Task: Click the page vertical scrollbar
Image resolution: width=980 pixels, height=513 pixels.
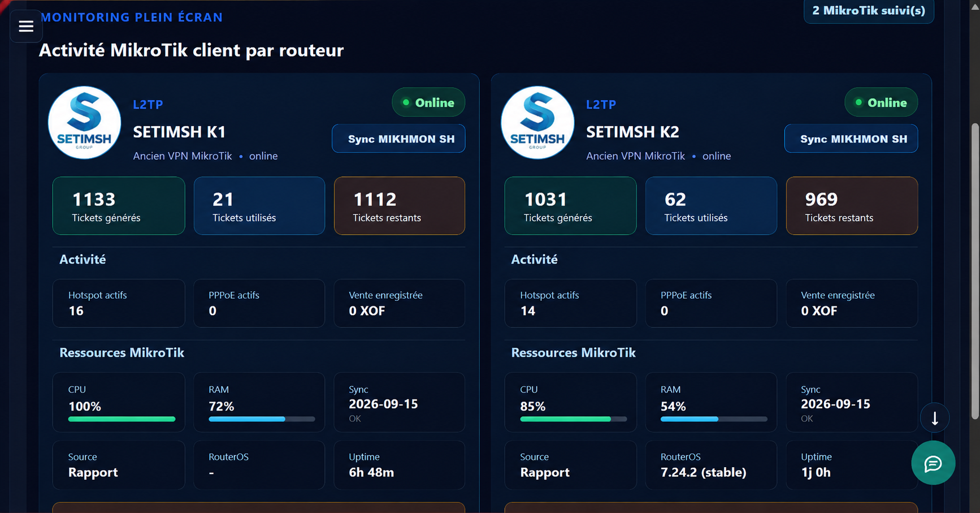Action: [x=975, y=271]
